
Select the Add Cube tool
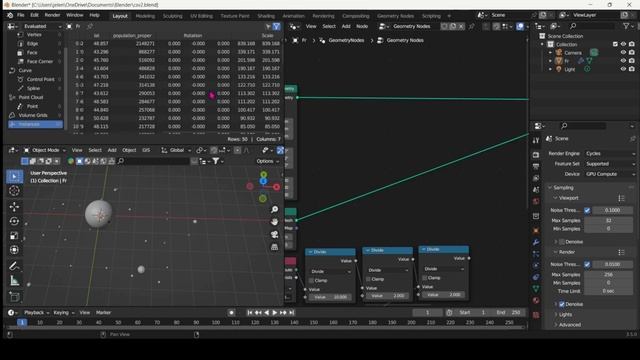point(14,297)
